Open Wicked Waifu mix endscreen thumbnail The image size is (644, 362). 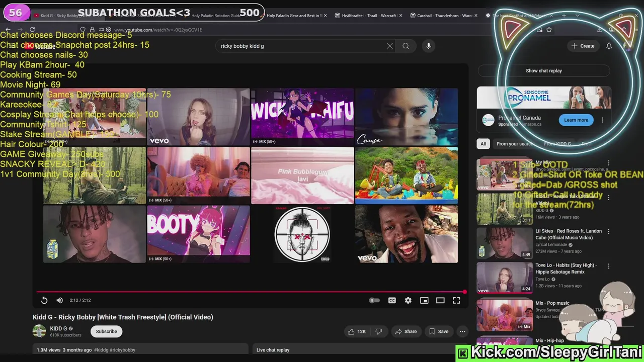tap(302, 116)
